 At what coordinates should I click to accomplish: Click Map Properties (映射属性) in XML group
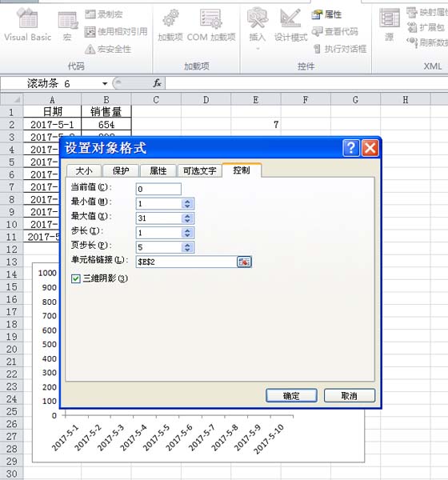tap(427, 12)
